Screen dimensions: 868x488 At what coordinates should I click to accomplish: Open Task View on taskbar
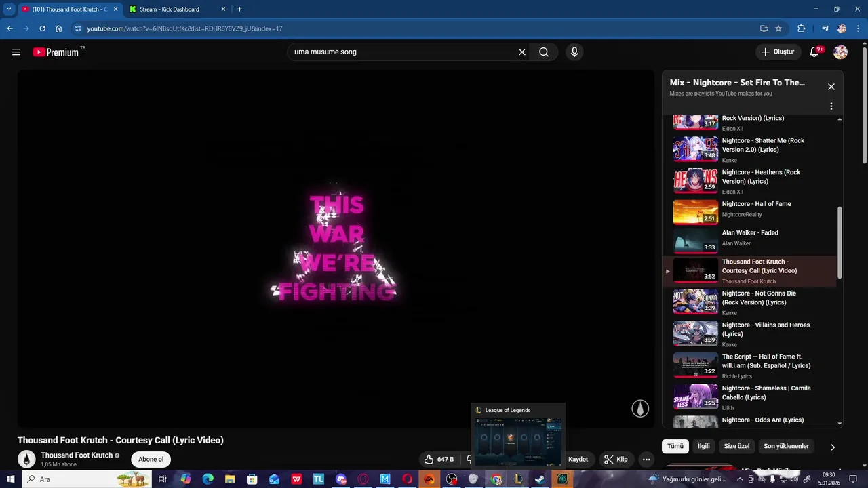click(163, 479)
